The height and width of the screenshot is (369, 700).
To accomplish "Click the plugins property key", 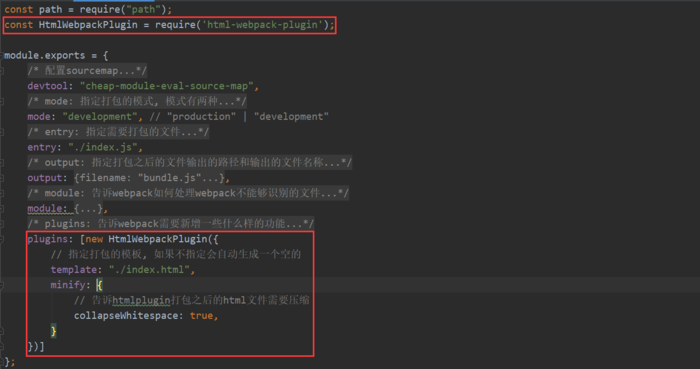I will pyautogui.click(x=47, y=239).
